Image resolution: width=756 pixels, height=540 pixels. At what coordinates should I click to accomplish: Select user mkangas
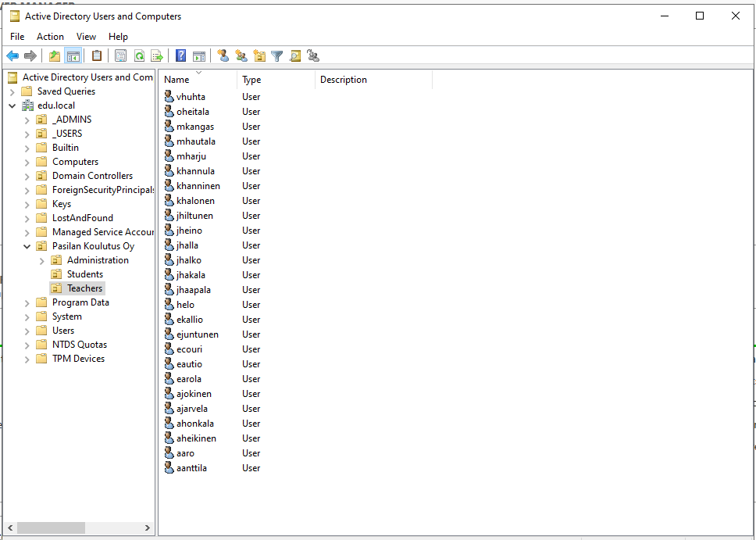click(195, 127)
